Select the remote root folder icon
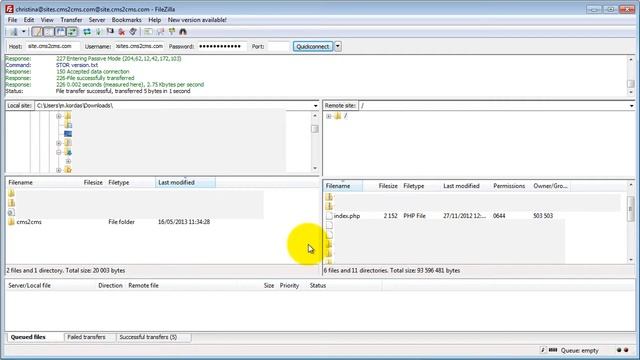Screen dimensions: 640x360 (338, 116)
